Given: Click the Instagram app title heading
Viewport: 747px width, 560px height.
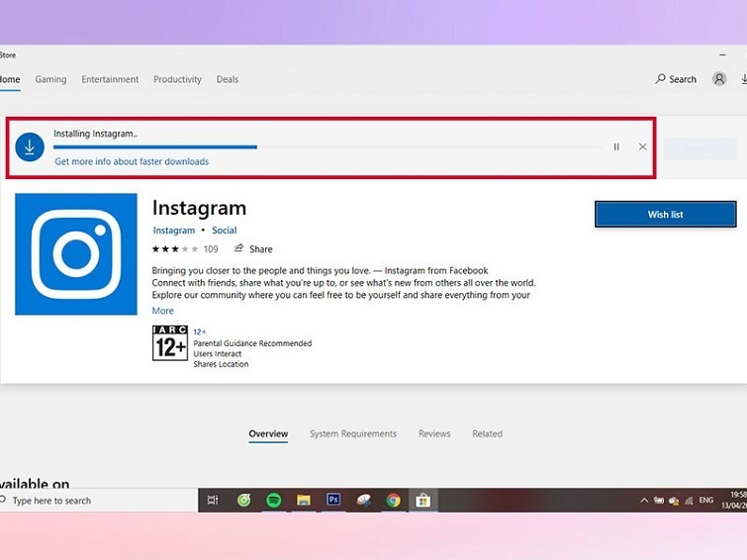Looking at the screenshot, I should pos(199,208).
